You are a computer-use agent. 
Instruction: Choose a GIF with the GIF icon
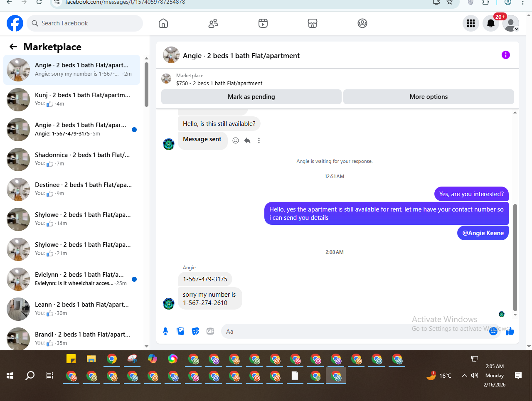210,331
